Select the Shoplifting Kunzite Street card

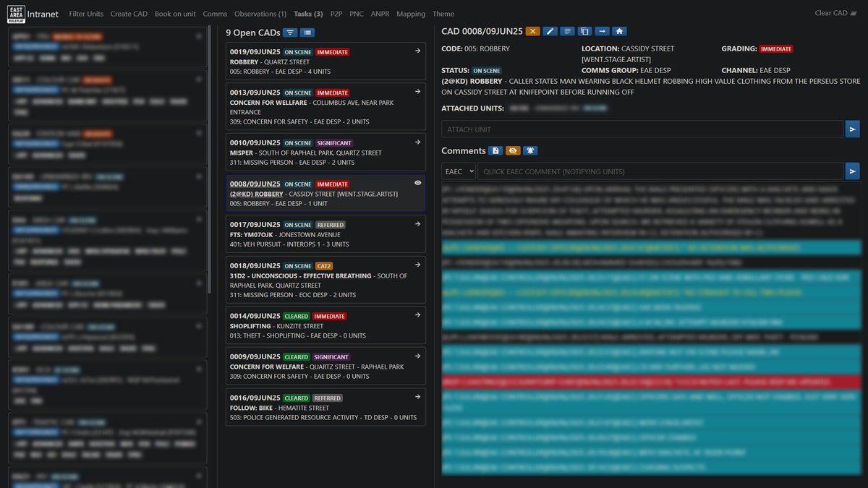325,326
